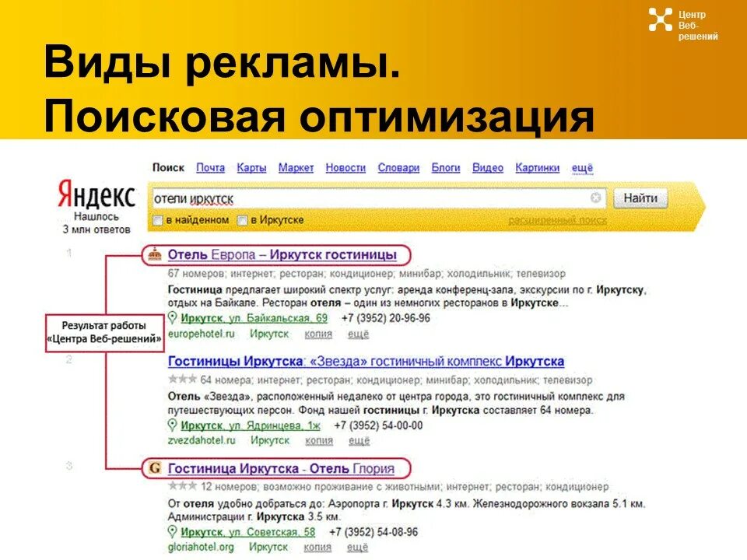Enable the 'в найденном' checkbox
The width and height of the screenshot is (747, 560).
(x=157, y=220)
